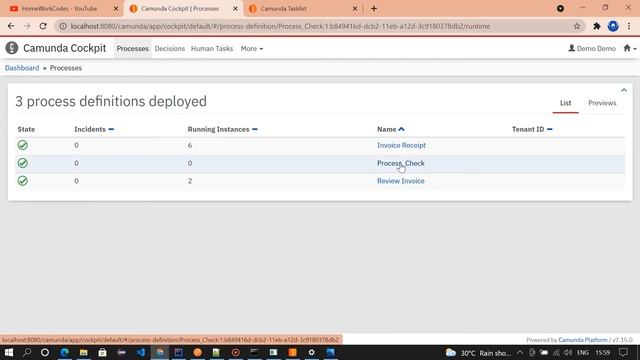Open the browser extensions puzzle icon
Screen dimensions: 640x360
(597, 26)
